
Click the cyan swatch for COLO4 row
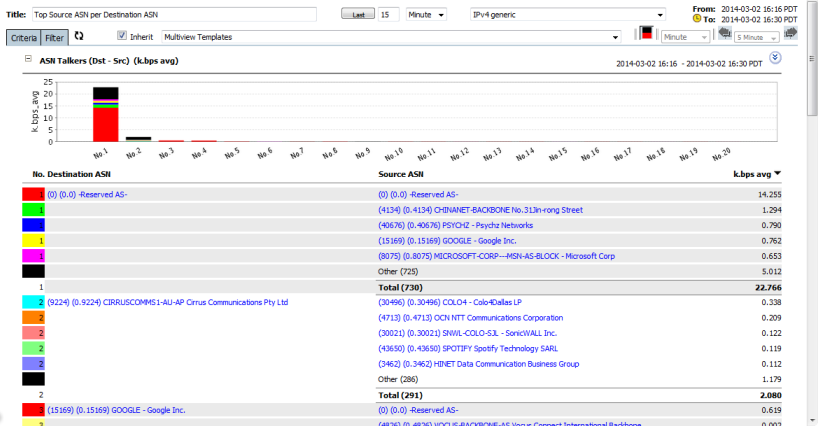(x=33, y=302)
